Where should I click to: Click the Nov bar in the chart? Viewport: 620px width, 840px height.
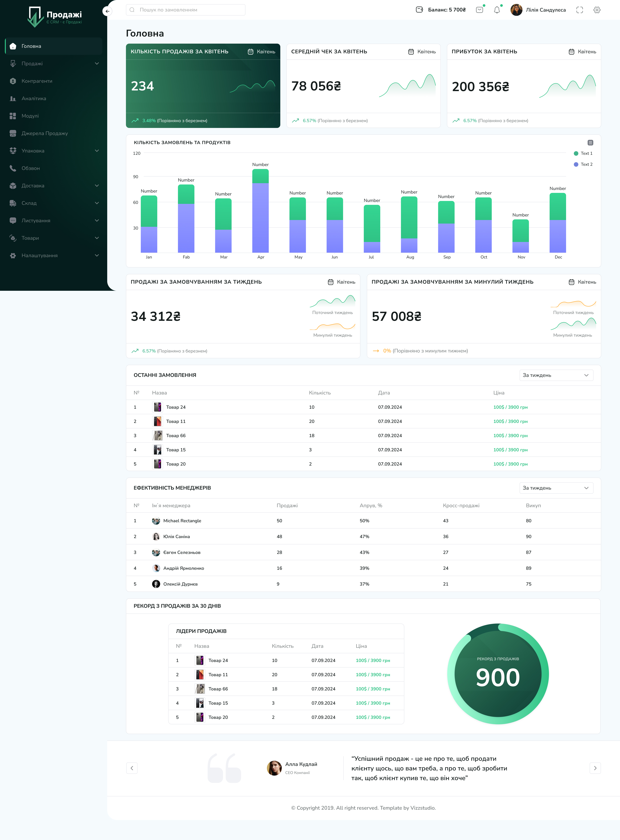coord(521,236)
